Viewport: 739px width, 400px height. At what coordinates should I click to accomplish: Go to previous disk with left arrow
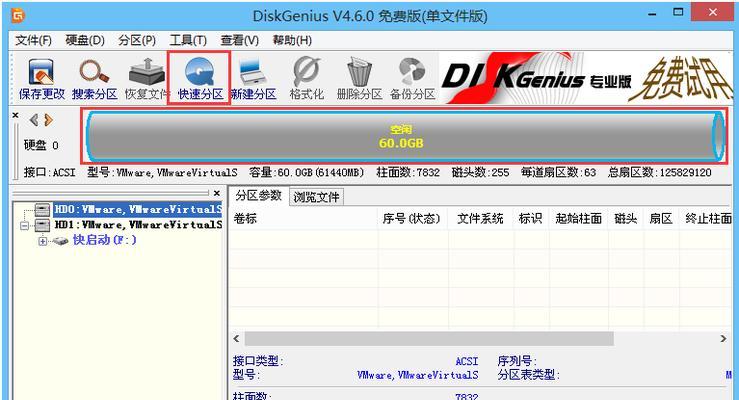(34, 120)
